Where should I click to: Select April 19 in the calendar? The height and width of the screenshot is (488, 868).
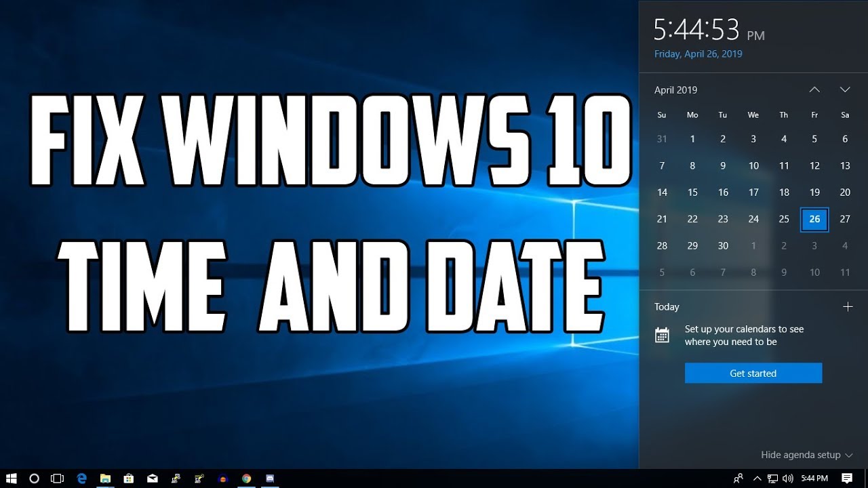814,192
